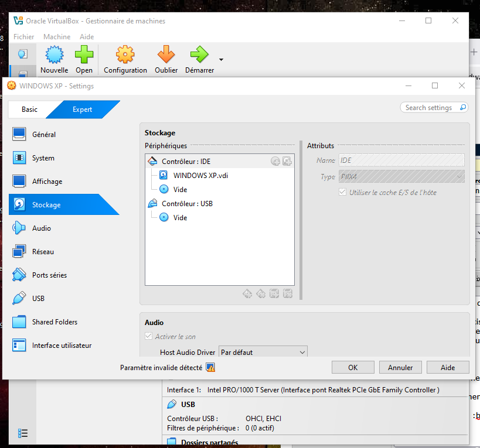This screenshot has height=448, width=480.
Task: Click the Annuler button
Action: tap(400, 368)
